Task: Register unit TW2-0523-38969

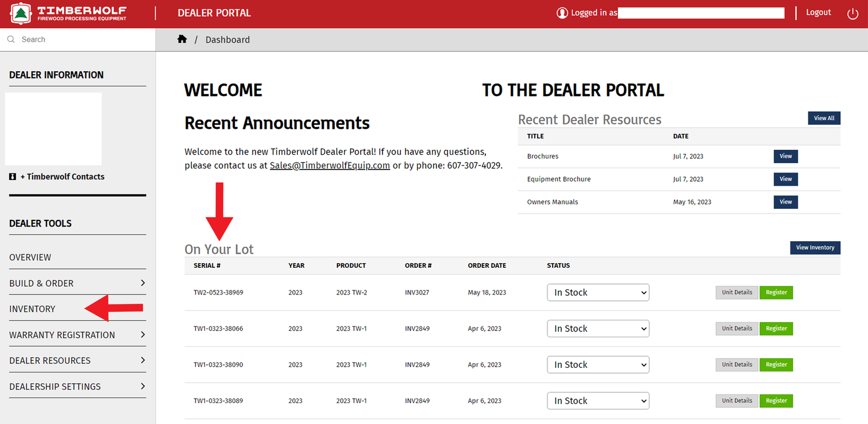Action: 777,293
